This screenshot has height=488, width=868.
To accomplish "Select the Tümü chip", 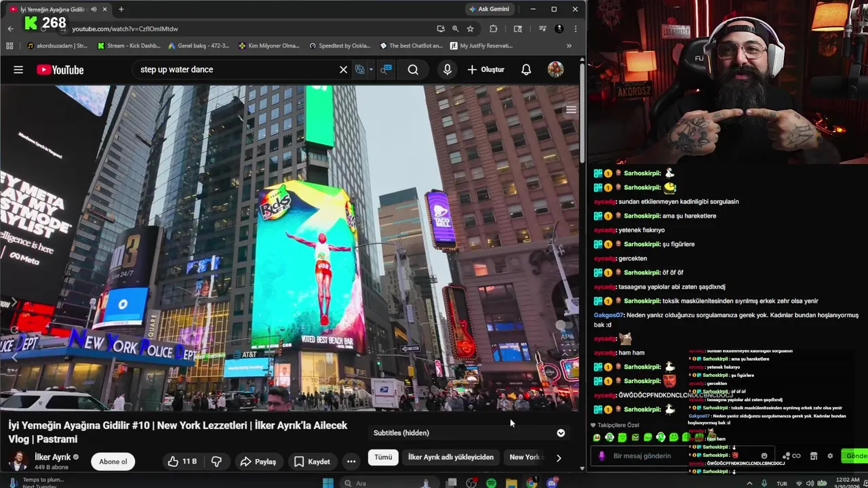I will click(383, 457).
